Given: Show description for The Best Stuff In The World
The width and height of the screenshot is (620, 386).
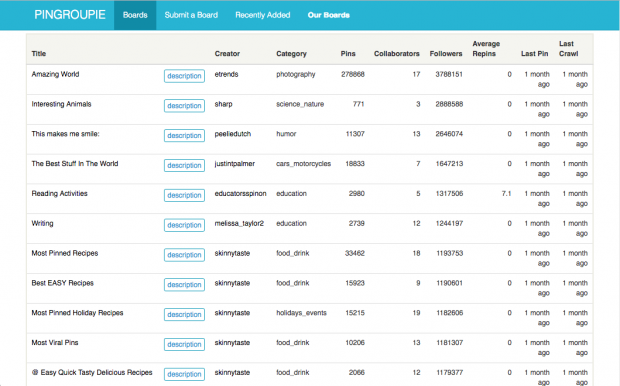Looking at the screenshot, I should pos(184,165).
